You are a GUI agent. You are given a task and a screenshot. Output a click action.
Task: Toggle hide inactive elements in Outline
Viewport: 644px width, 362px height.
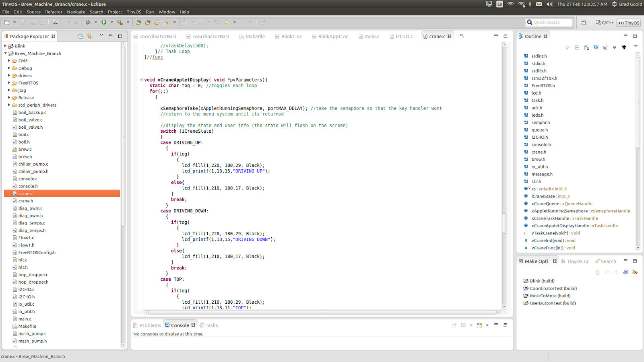point(624,47)
